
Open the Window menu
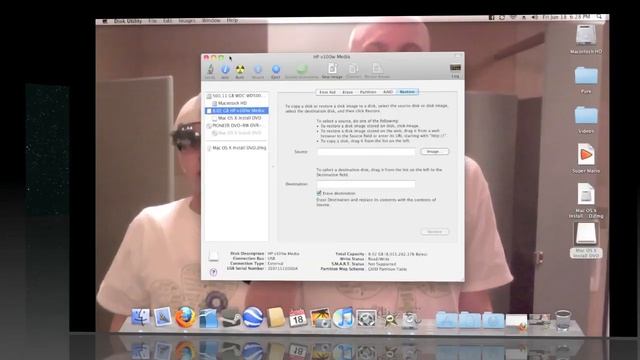pyautogui.click(x=211, y=21)
